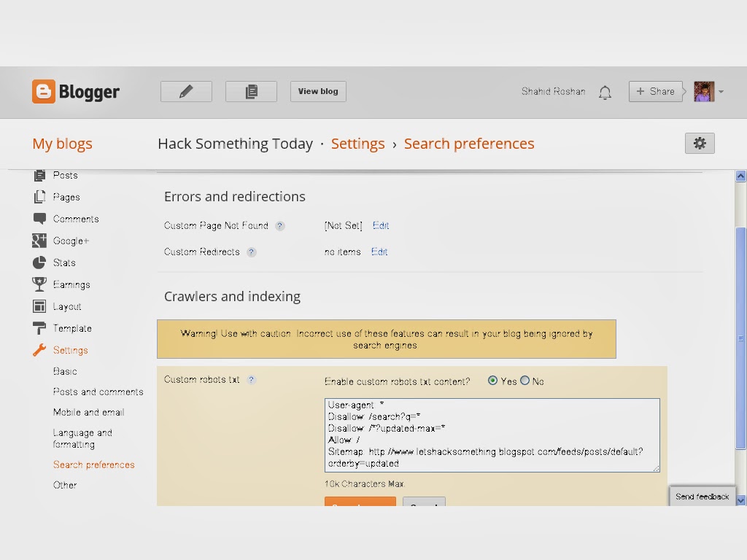
Task: Select Yes for custom robots.txt
Action: (492, 381)
